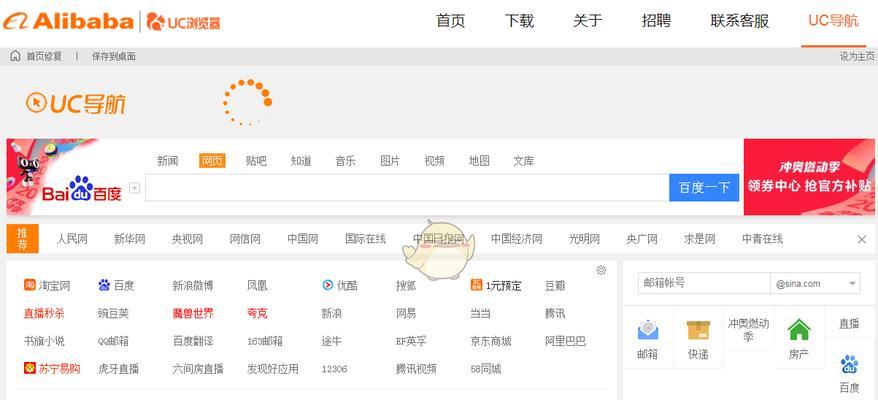Switch to the 图片 search tab
The height and width of the screenshot is (400, 878).
(x=390, y=161)
